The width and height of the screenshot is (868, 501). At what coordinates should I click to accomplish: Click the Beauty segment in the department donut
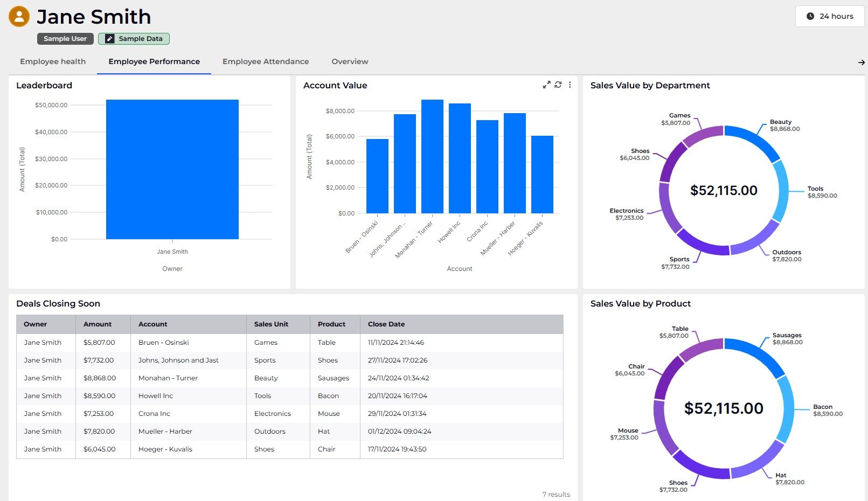click(755, 138)
